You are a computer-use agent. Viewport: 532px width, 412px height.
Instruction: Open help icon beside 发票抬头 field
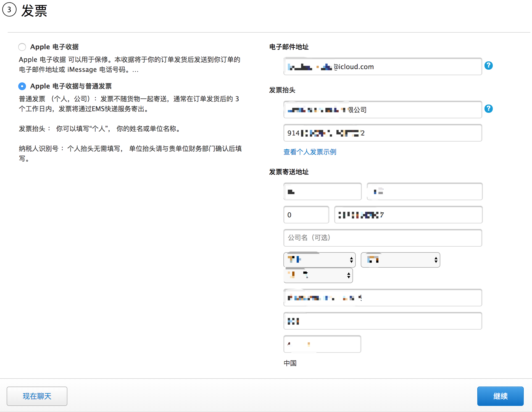[x=488, y=109]
